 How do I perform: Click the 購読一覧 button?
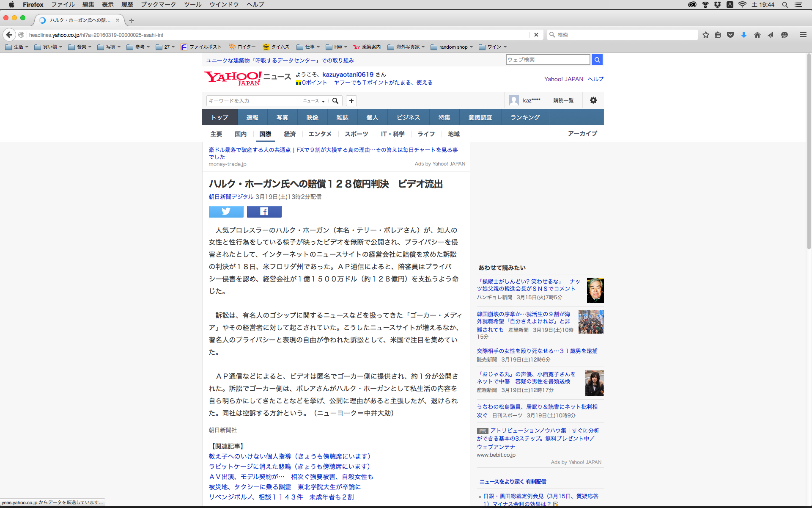pos(563,100)
